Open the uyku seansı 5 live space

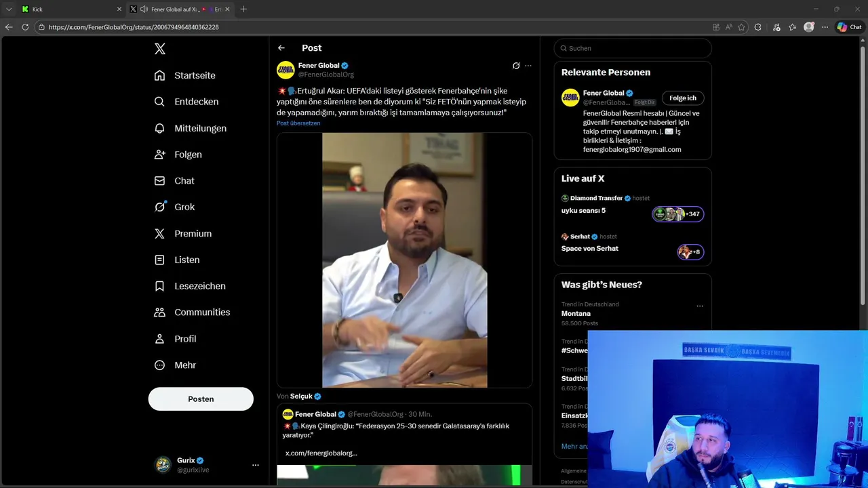583,211
